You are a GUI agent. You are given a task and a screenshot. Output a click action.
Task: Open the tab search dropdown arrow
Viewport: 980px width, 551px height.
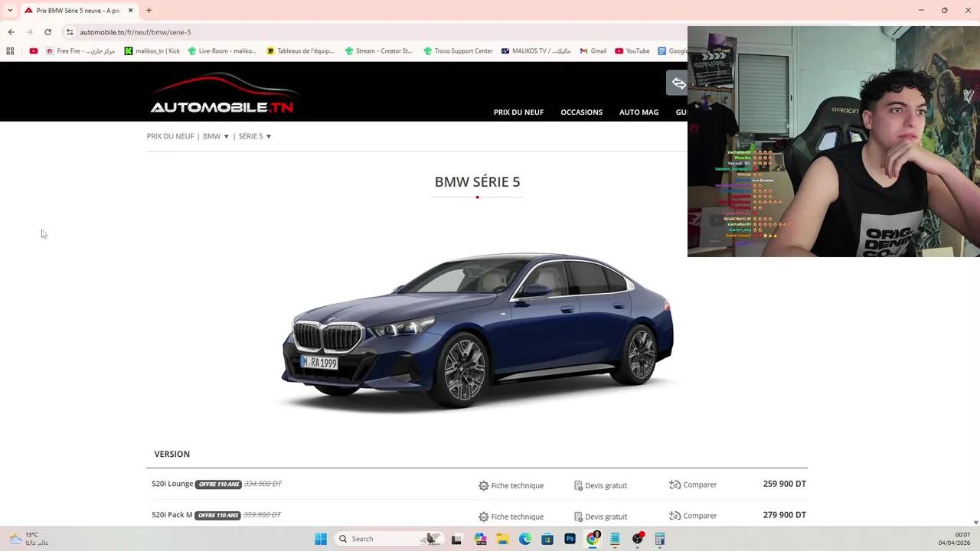[10, 10]
